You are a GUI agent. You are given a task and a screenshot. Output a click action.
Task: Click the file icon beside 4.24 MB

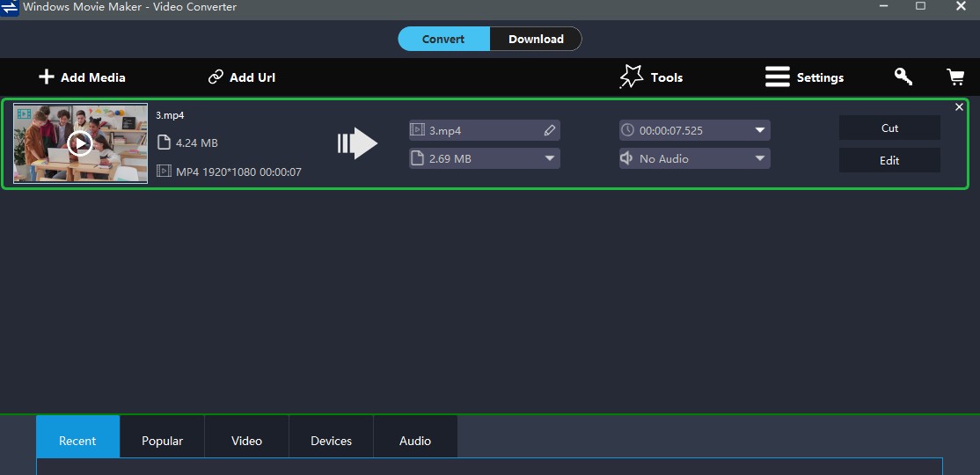(164, 142)
